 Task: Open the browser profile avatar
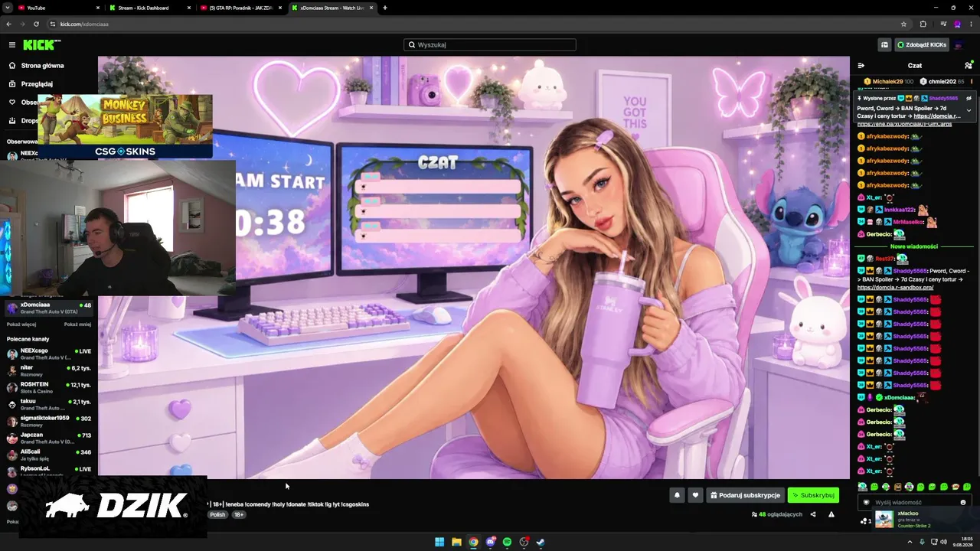pos(957,24)
